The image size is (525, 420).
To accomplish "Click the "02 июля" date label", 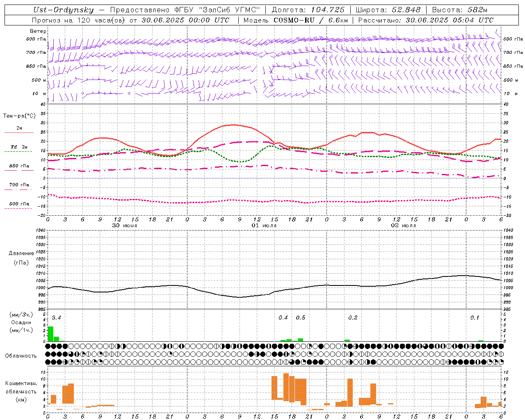I will tap(404, 226).
